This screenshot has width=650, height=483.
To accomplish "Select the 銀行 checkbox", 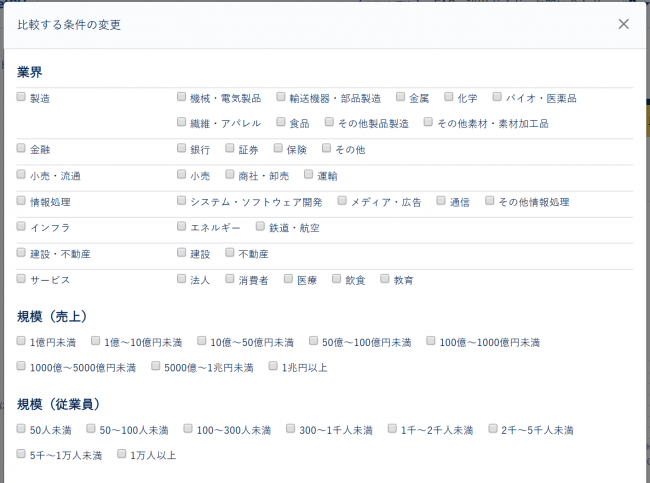I will (x=181, y=148).
